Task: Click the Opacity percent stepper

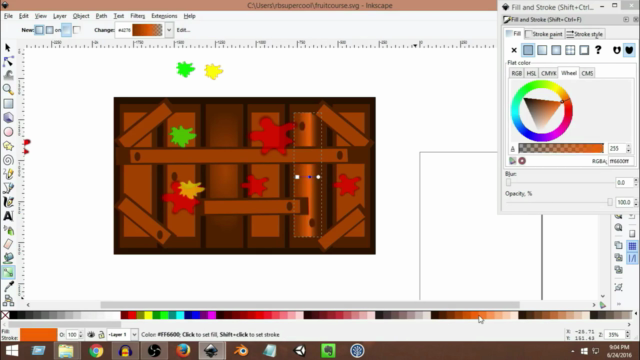Action: coord(635,202)
